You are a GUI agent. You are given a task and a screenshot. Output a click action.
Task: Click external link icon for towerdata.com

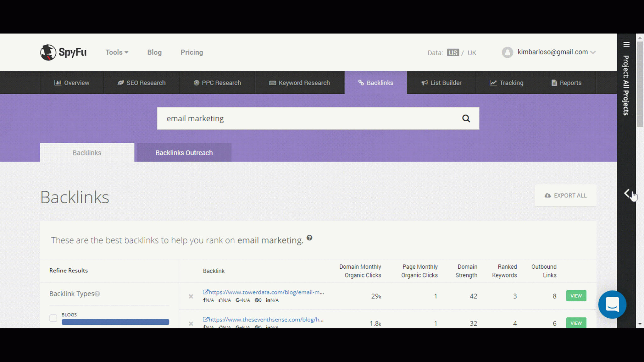206,292
